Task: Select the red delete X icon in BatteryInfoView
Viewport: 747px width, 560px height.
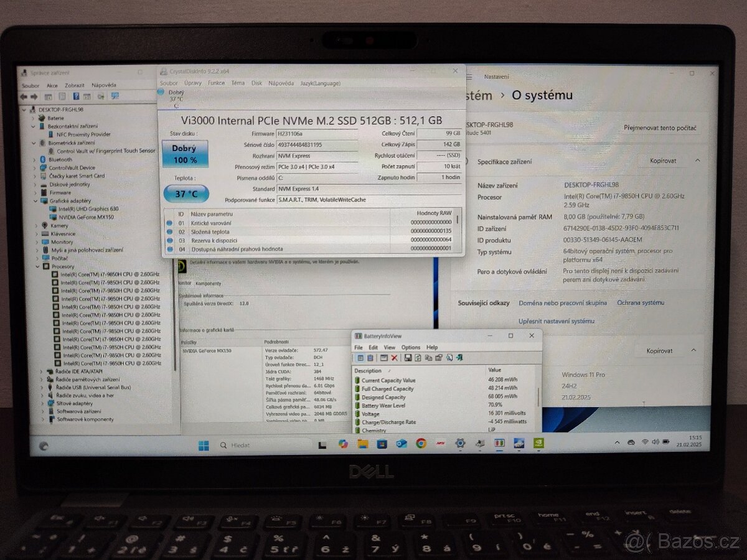Action: pyautogui.click(x=394, y=358)
